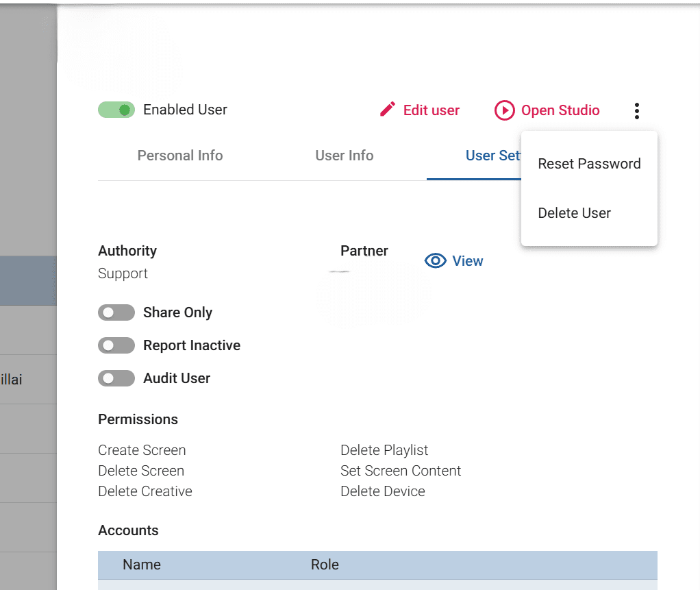The height and width of the screenshot is (590, 700).
Task: Click the Name column header in Accounts
Action: (141, 565)
